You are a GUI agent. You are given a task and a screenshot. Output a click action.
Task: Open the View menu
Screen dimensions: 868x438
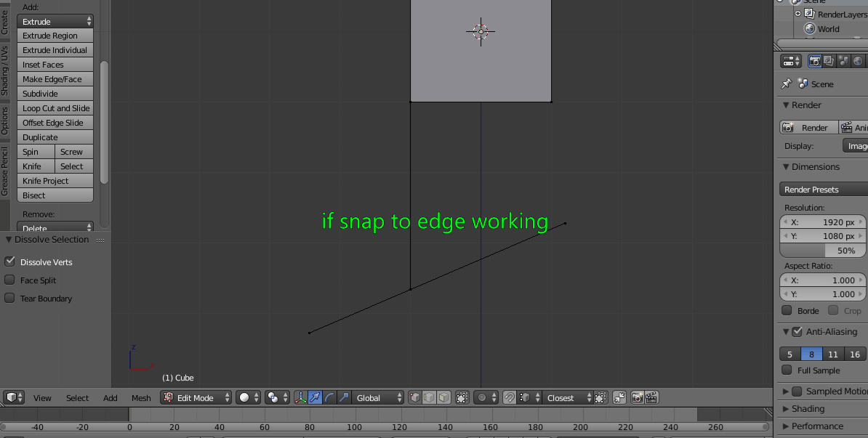point(42,397)
